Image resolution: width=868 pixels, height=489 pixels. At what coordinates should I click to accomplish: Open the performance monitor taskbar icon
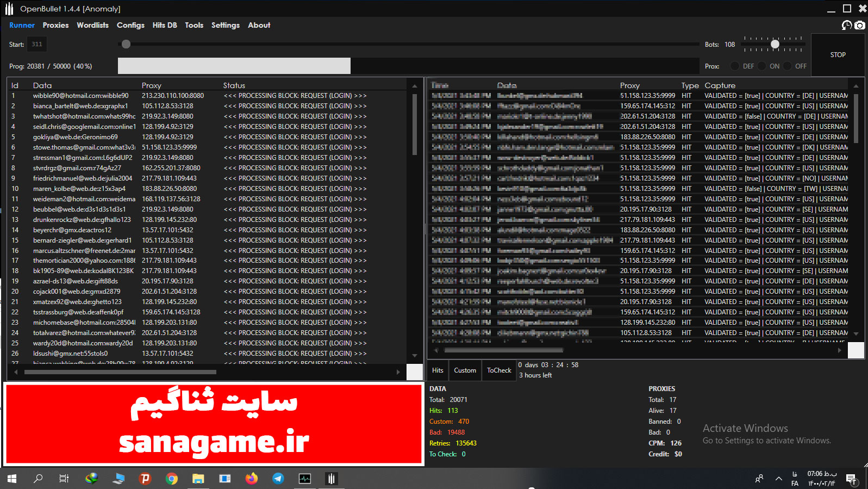click(305, 479)
